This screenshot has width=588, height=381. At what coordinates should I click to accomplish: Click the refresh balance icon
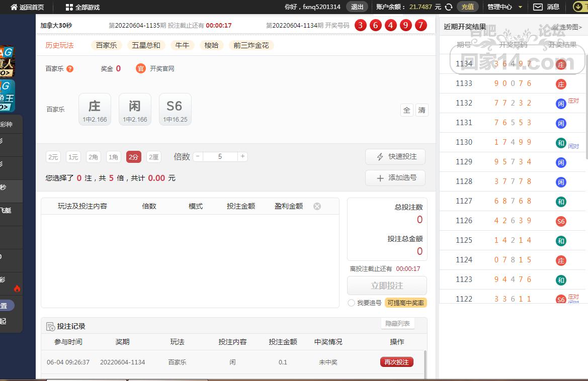tap(449, 7)
